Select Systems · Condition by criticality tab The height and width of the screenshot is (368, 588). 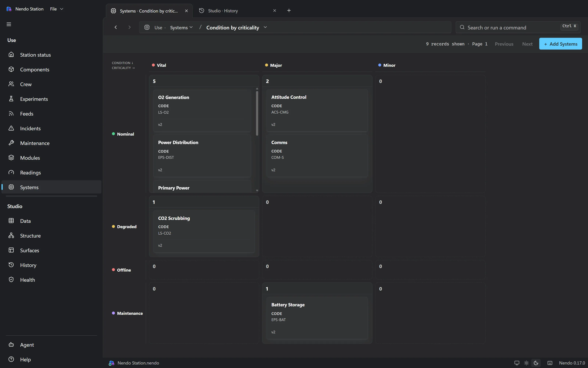pos(149,11)
